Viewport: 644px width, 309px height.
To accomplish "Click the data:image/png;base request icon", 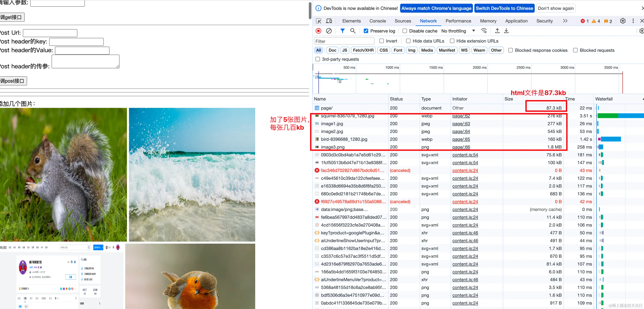I will (317, 209).
